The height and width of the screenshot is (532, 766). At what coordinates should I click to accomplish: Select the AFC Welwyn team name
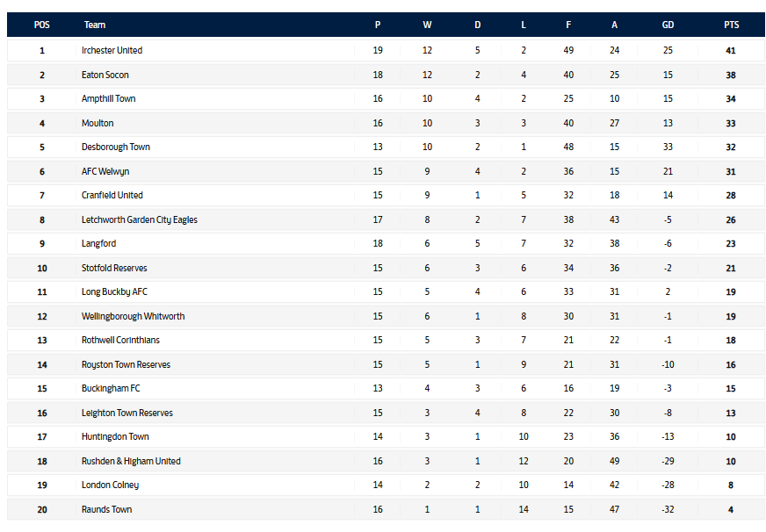tap(105, 171)
